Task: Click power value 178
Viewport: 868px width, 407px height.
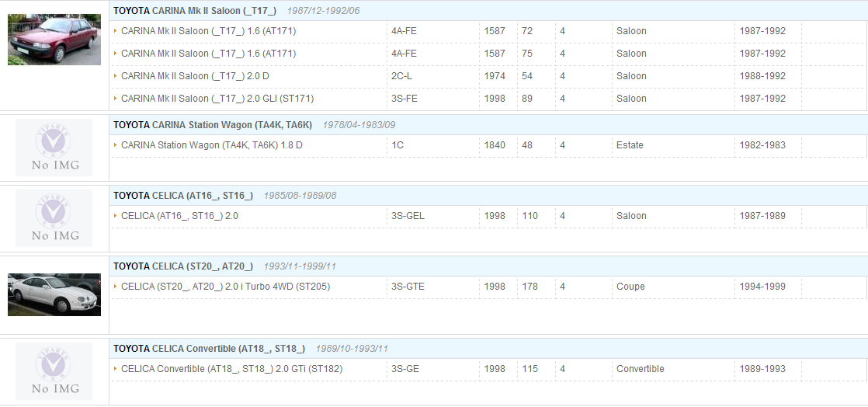Action: click(529, 287)
